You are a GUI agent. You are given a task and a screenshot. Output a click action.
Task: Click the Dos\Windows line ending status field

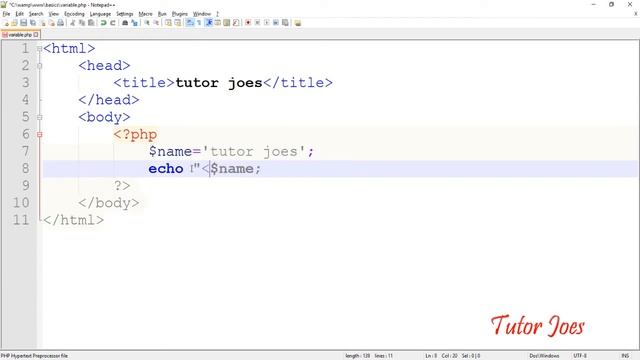544,356
